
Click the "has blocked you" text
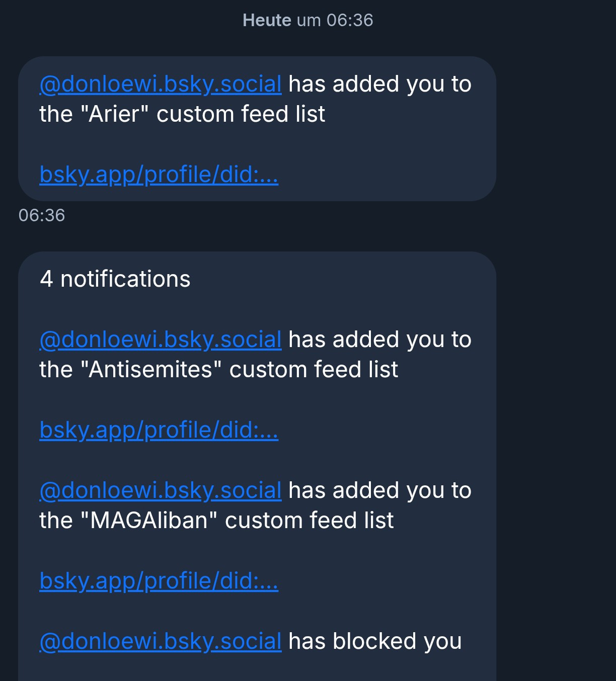coord(375,641)
